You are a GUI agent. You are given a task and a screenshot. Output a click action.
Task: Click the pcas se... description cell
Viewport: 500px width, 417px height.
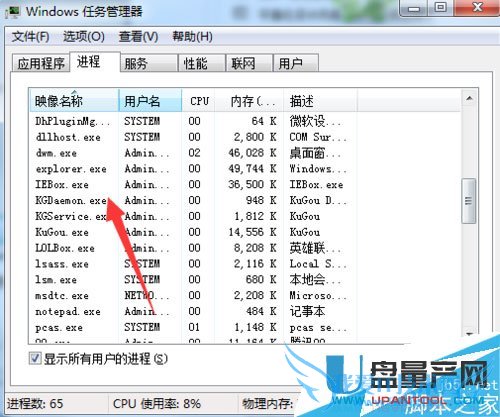[x=318, y=327]
